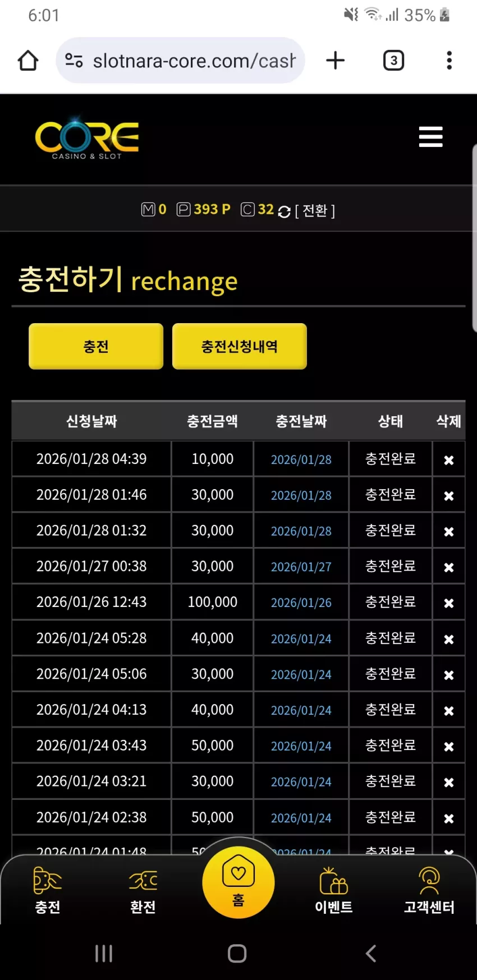Select the 충전신청내역 tab button

pos(240,346)
